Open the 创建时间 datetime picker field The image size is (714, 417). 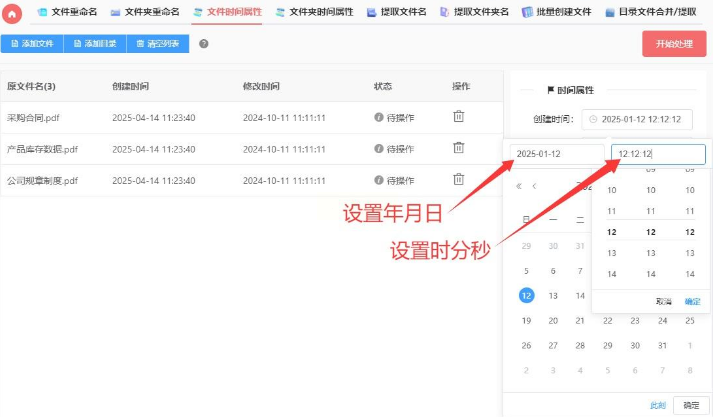coord(637,119)
